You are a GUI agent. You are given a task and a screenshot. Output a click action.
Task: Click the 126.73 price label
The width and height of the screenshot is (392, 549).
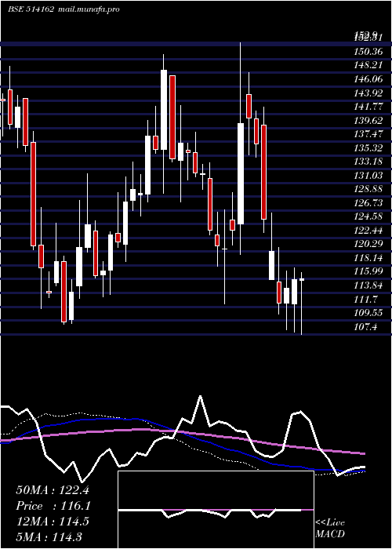click(x=368, y=202)
